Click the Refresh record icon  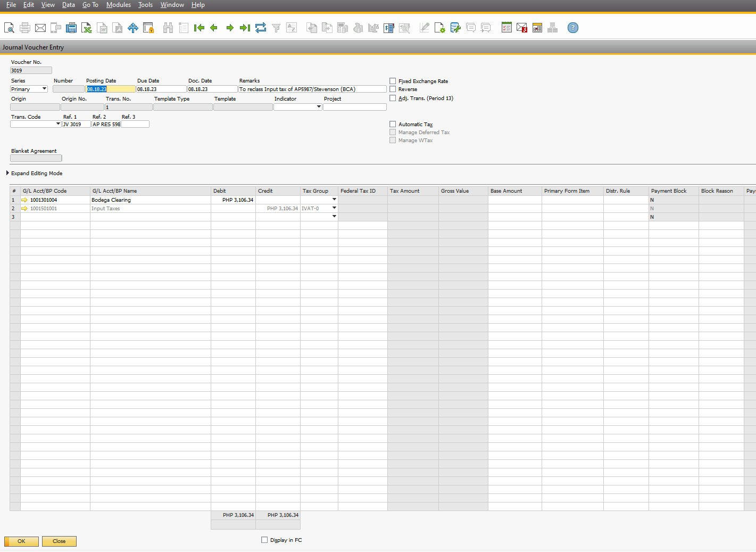click(261, 28)
